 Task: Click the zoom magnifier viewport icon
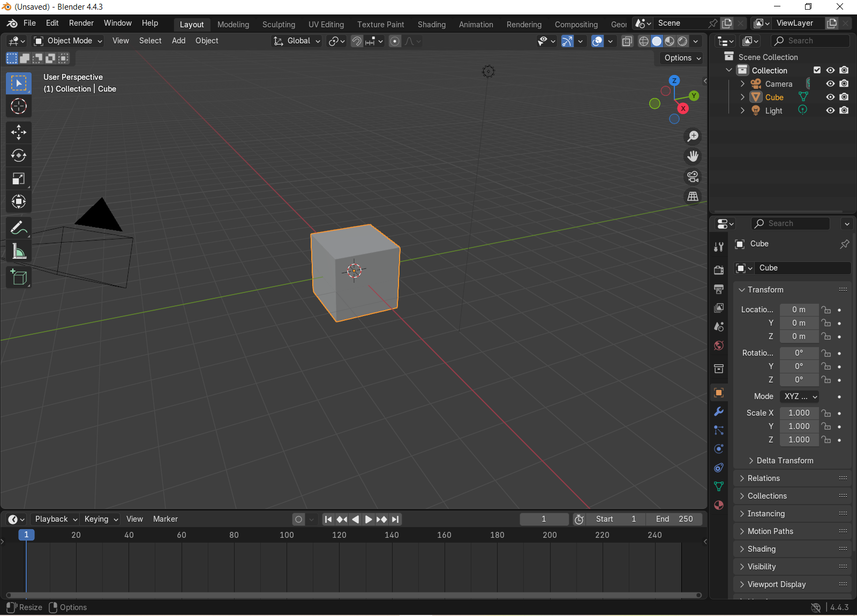click(x=693, y=137)
